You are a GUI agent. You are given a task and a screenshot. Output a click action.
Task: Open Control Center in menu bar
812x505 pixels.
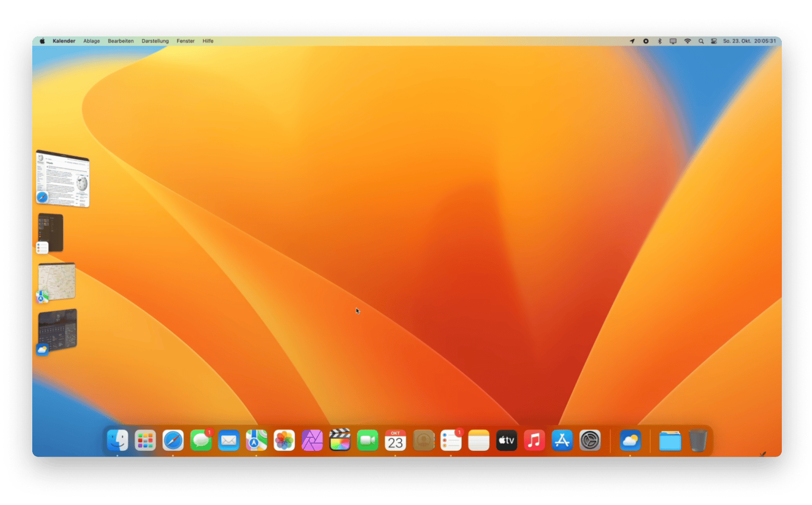[714, 41]
